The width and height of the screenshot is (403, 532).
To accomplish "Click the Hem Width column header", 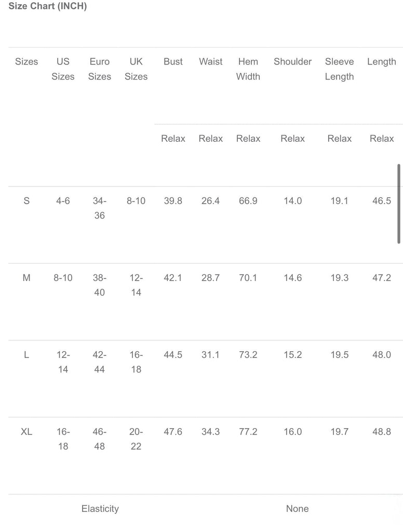I will [x=248, y=69].
